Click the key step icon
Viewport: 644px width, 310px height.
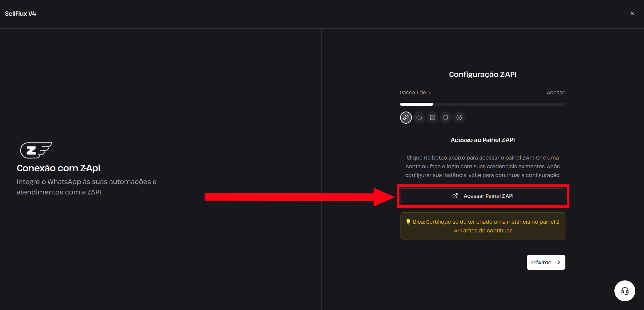coord(406,118)
